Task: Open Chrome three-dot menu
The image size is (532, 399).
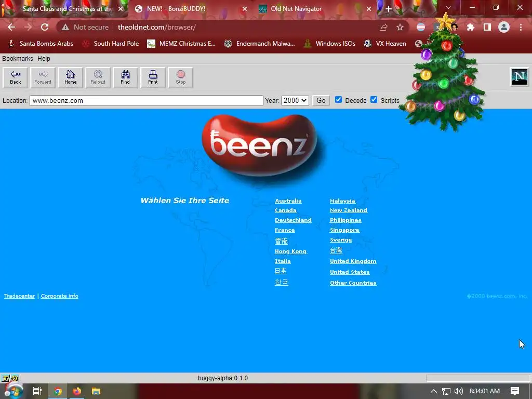Action: pos(521,27)
